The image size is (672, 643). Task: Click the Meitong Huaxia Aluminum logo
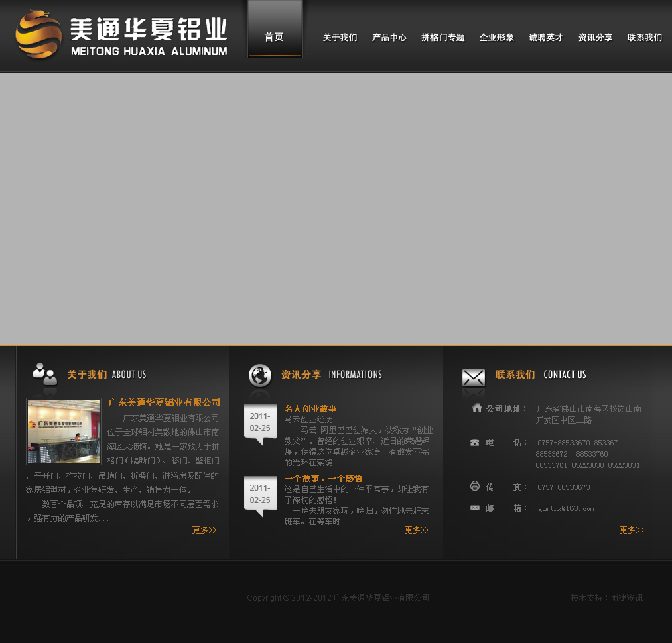click(x=121, y=35)
